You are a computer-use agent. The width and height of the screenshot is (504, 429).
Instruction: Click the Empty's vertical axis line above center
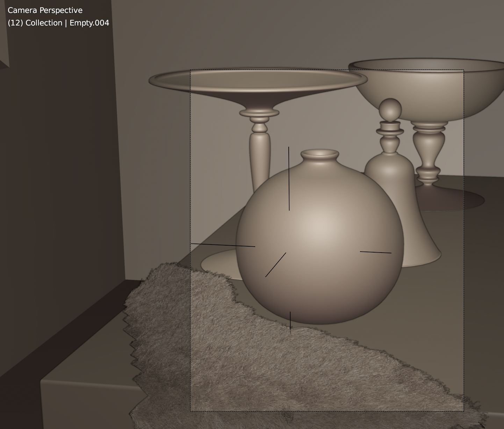point(289,178)
